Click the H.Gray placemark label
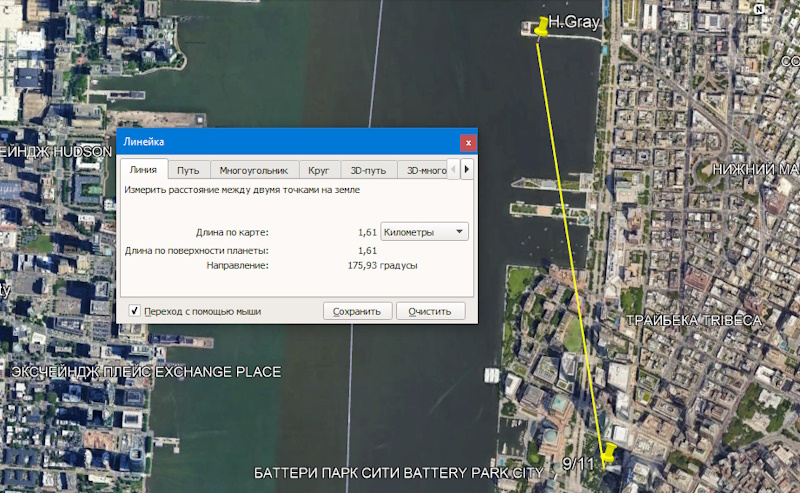The height and width of the screenshot is (493, 800). 574,21
